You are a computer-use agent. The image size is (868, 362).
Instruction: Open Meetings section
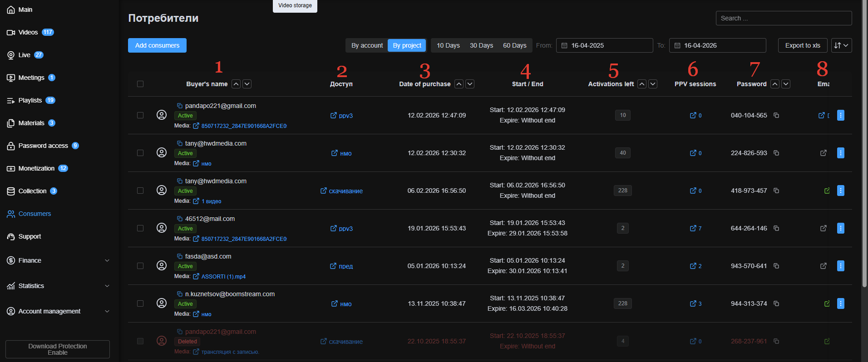[x=31, y=78]
